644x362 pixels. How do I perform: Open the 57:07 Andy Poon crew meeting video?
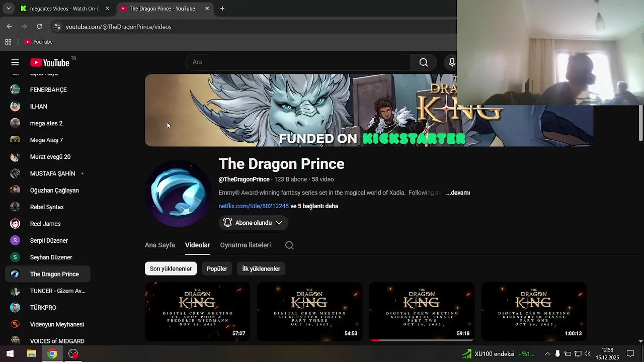197,311
